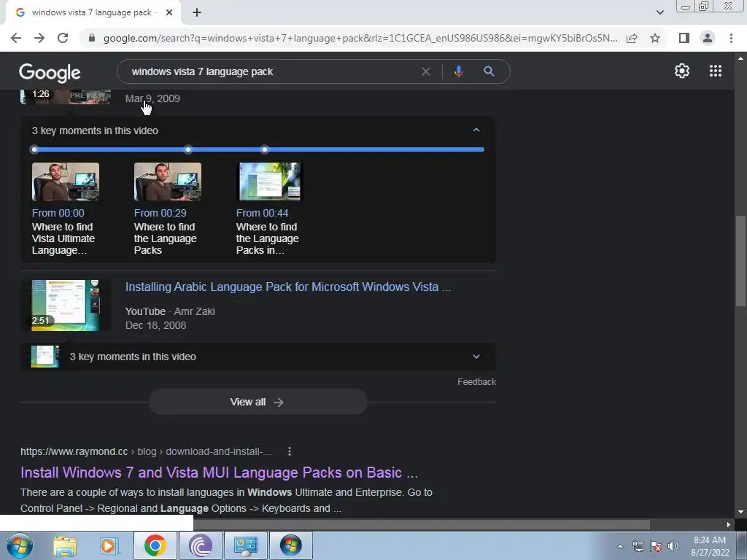Image resolution: width=747 pixels, height=560 pixels.
Task: Open the From 00:29 key moment thumbnail
Action: coord(168,182)
